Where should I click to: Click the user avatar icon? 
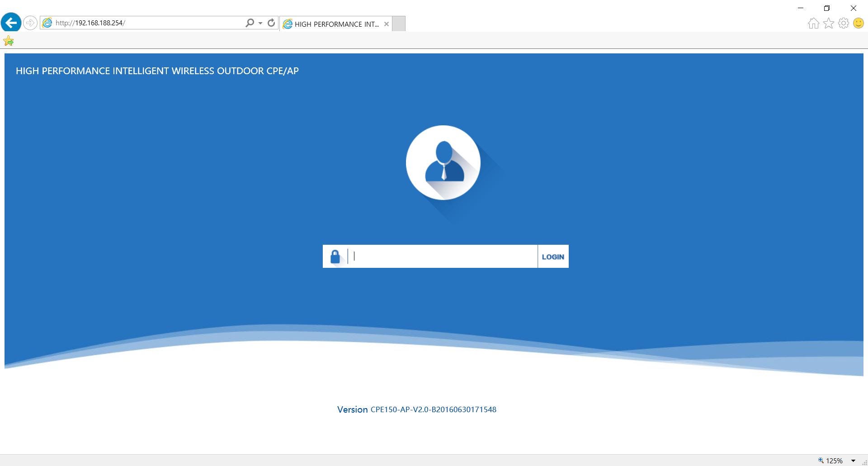click(x=443, y=162)
